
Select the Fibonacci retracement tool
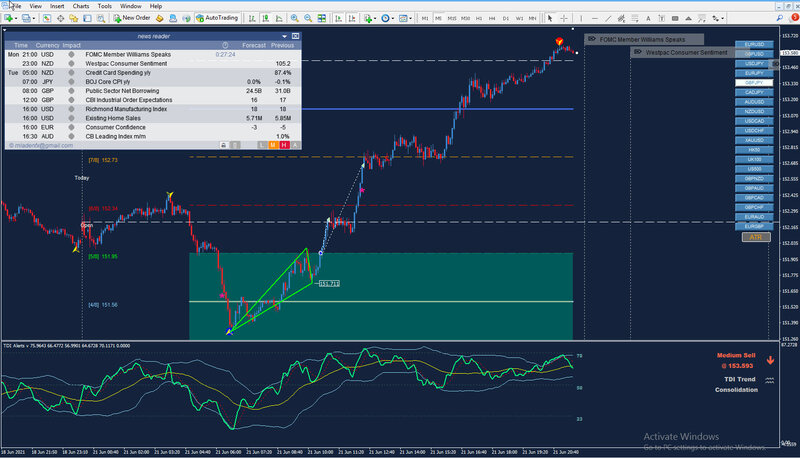tap(635, 18)
